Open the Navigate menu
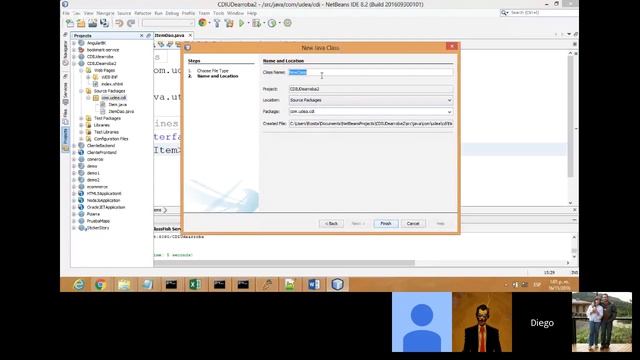Viewport: 640px width, 360px height. pyautogui.click(x=105, y=13)
